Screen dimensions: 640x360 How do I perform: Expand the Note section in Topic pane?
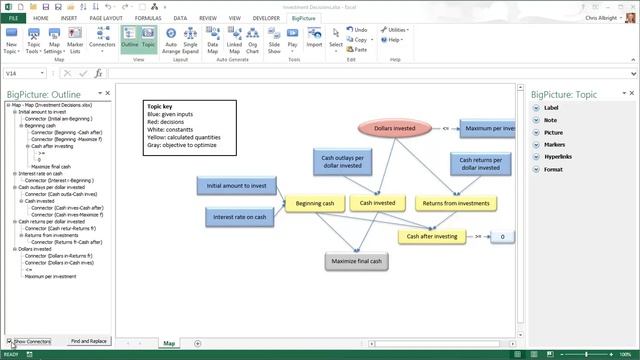click(x=536, y=120)
